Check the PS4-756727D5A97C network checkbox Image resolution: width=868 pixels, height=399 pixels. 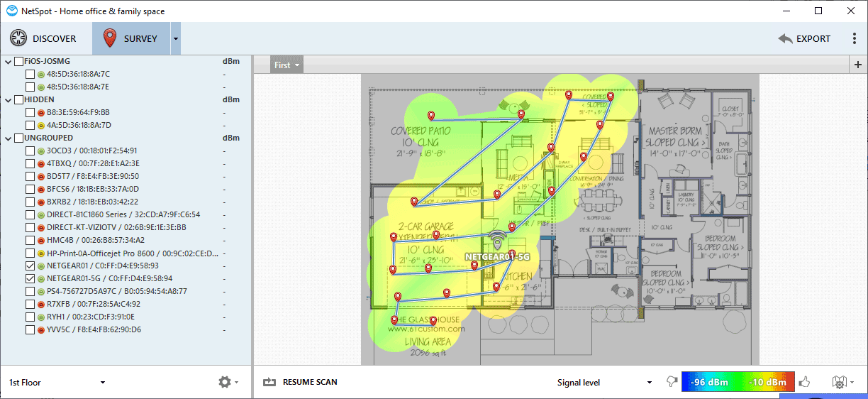30,291
